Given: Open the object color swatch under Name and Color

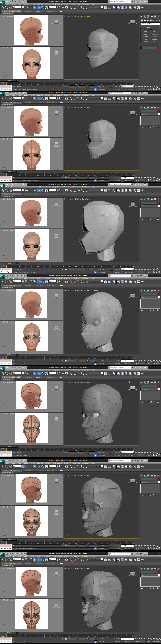Looking at the screenshot, I should tap(158, 48).
